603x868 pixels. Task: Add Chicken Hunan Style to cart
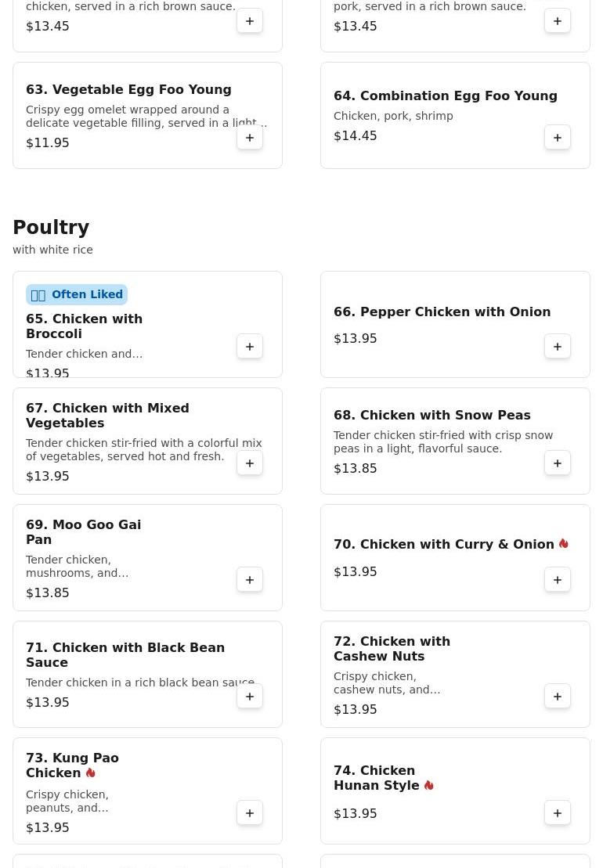pos(558,813)
